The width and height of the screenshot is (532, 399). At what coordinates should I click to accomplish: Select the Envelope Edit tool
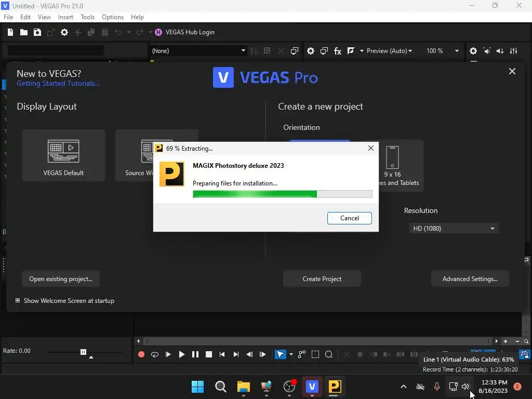tap(302, 354)
